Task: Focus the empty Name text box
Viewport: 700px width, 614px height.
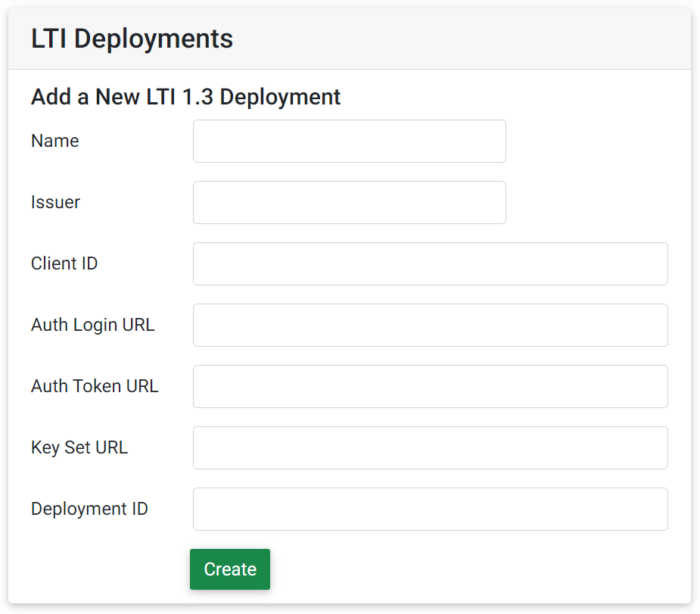Action: (348, 141)
